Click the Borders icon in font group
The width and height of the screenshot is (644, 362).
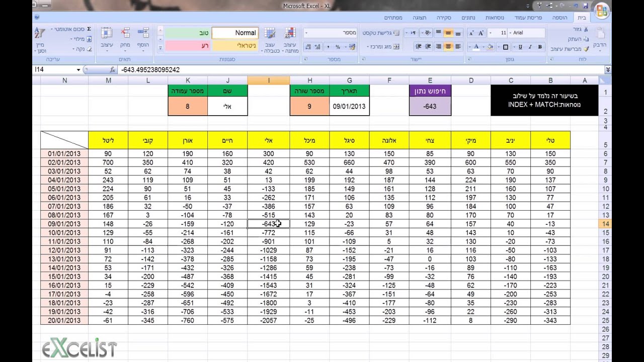tap(506, 47)
